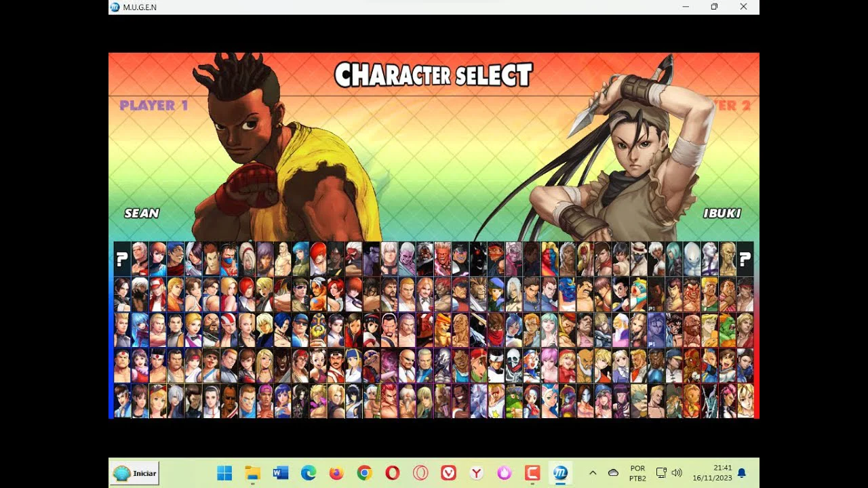Select Terry Bogard in the red cap
This screenshot has width=868, height=488.
(x=157, y=295)
